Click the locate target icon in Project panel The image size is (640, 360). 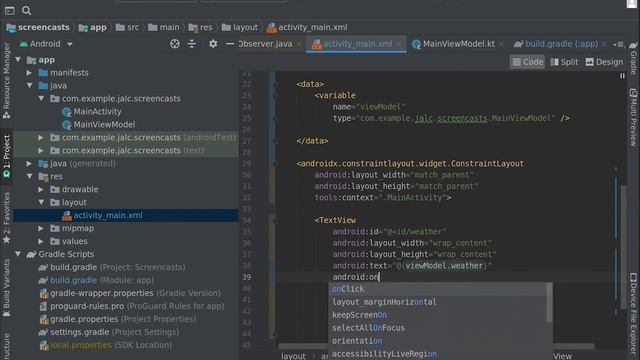tap(175, 44)
